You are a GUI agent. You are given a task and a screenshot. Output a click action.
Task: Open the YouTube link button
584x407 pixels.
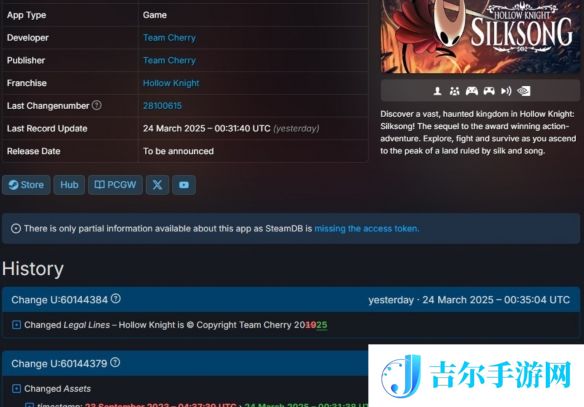184,185
